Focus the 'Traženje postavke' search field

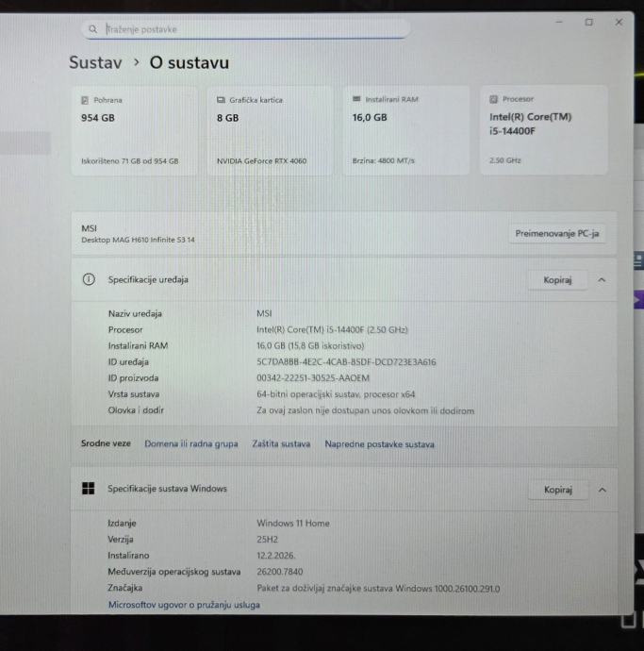(246, 29)
